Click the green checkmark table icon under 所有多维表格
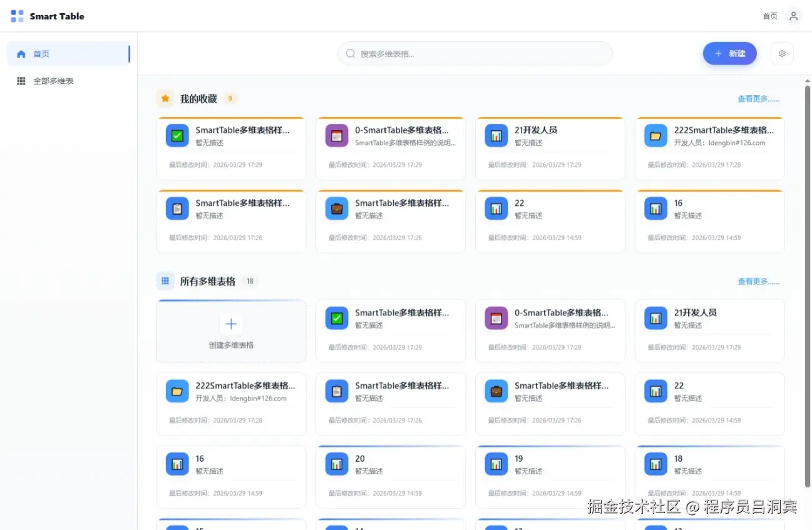 [x=337, y=319]
